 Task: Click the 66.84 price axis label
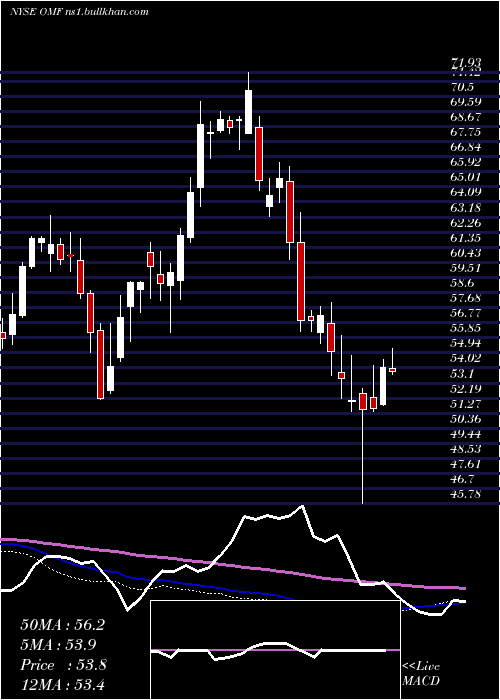[x=466, y=147]
